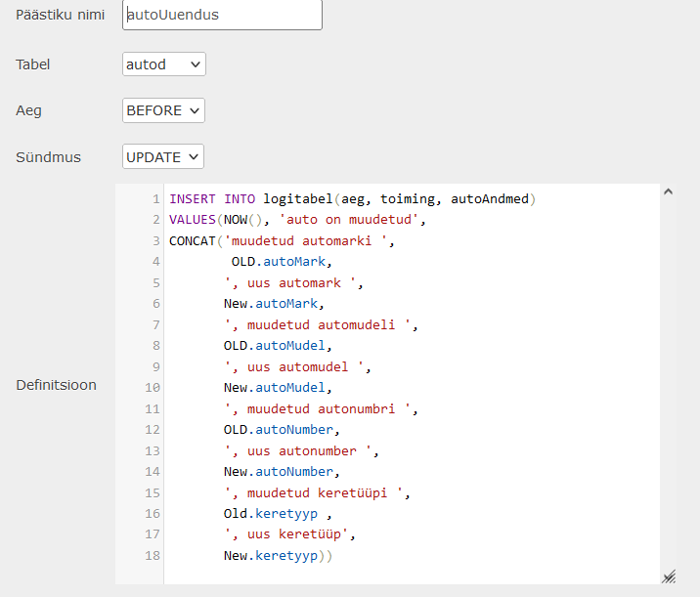Open the Tabel dropdown showing autod

pos(164,64)
